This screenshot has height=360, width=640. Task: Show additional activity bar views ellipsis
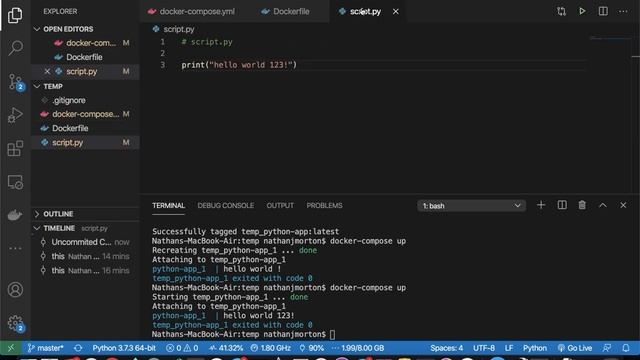[x=15, y=248]
